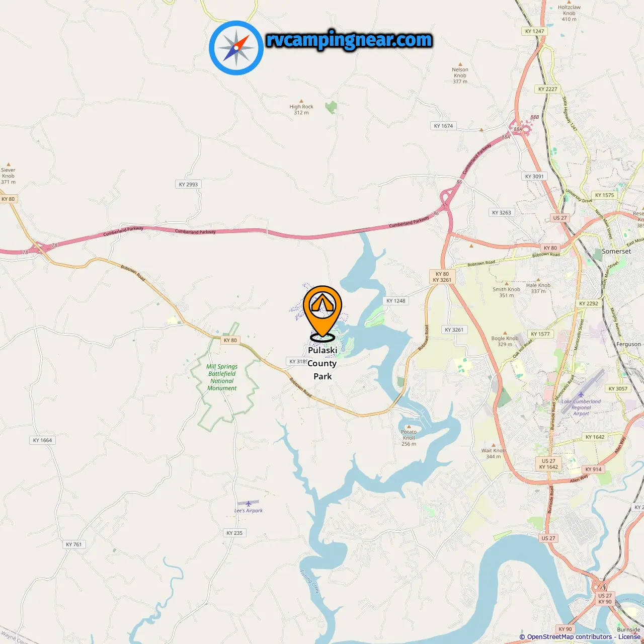This screenshot has height=644, width=644.
Task: Open the rvcampingnear.com title link
Action: [x=349, y=40]
